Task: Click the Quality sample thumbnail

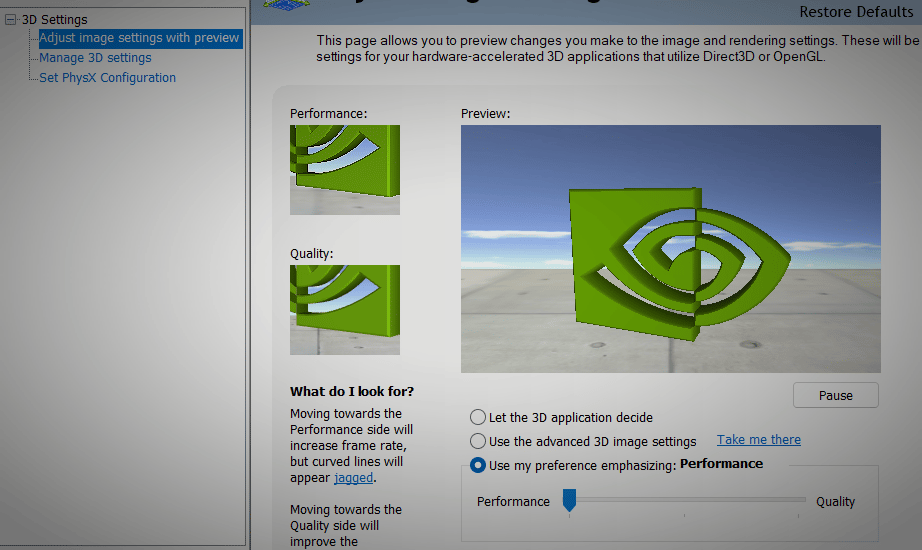Action: [345, 309]
